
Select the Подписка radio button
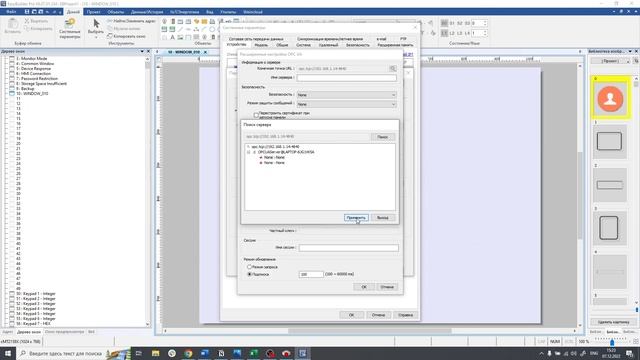coord(249,274)
